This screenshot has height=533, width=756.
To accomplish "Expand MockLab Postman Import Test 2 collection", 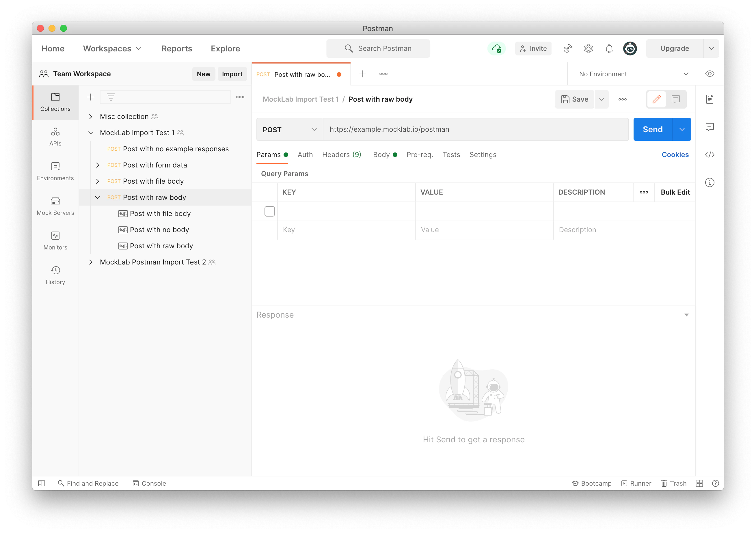I will [91, 262].
